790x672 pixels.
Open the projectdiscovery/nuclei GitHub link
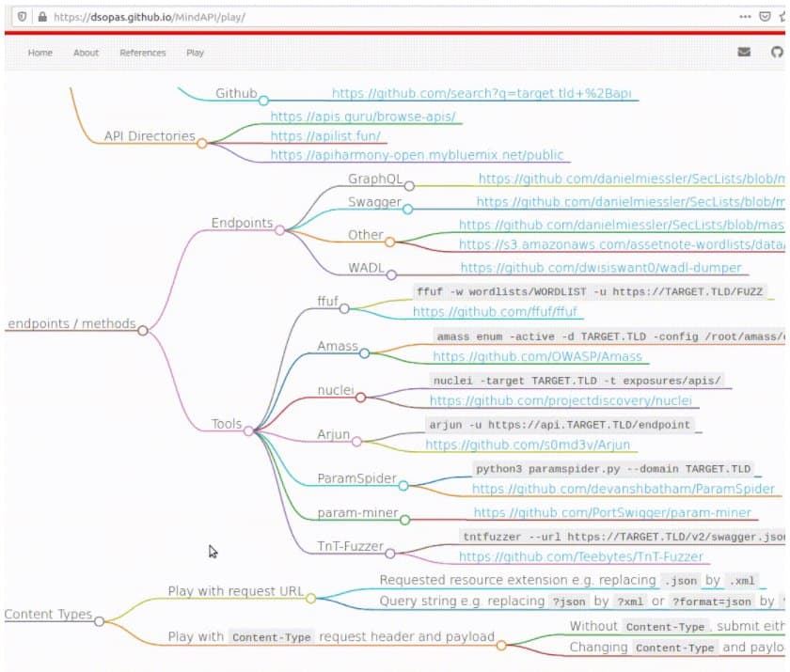pos(561,400)
